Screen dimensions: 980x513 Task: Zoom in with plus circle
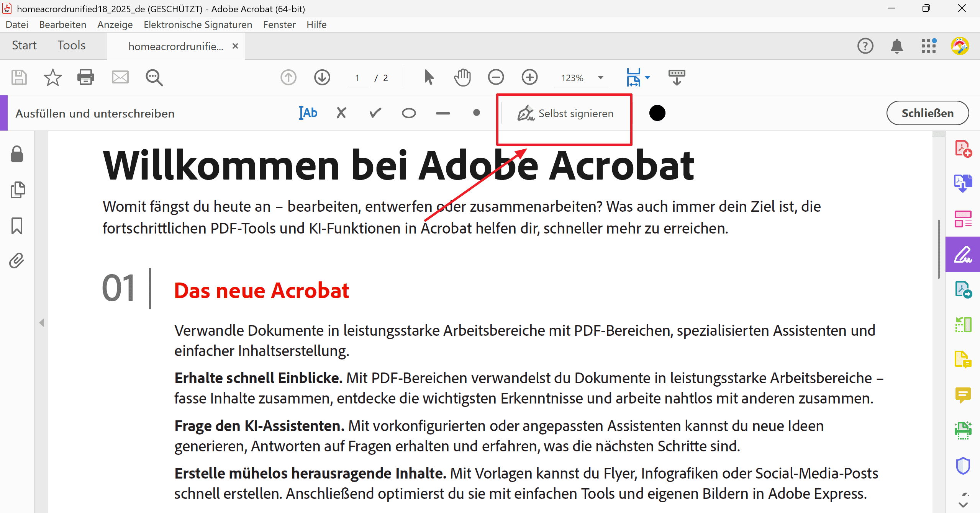[x=529, y=78]
